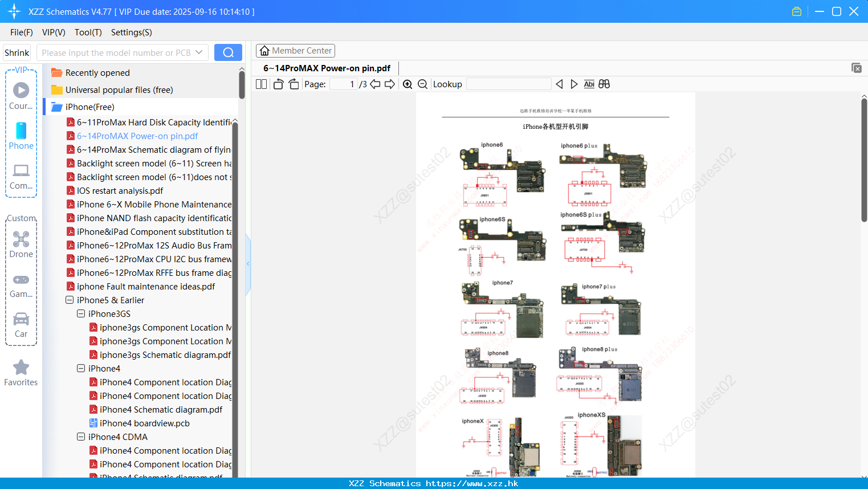Collapse the iPhone5 & Earlier node

coord(70,300)
